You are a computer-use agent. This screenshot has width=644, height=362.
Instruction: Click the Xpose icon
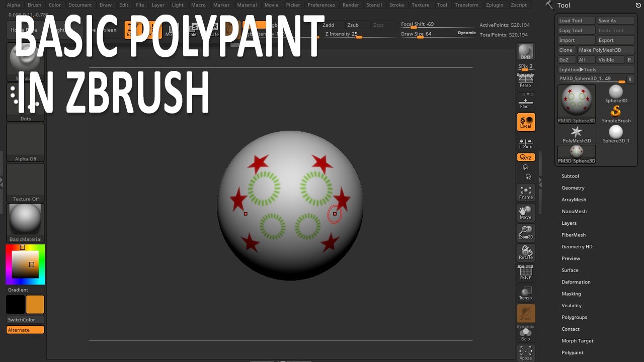tap(526, 353)
